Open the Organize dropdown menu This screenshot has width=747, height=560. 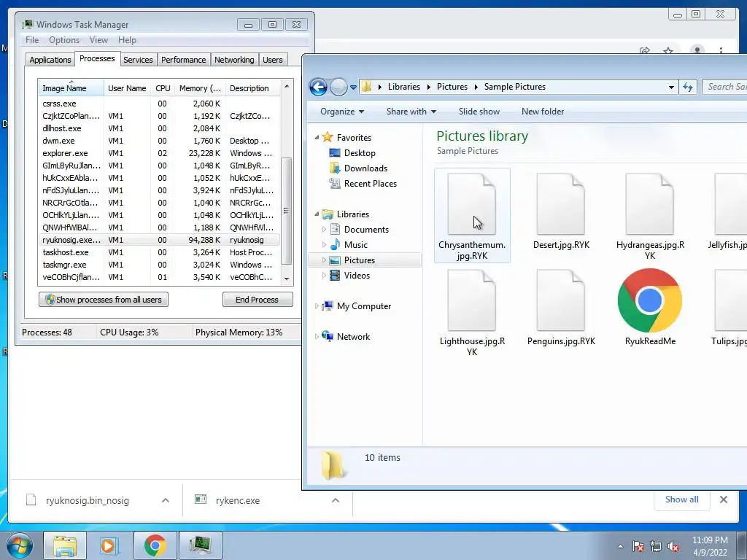[342, 112]
